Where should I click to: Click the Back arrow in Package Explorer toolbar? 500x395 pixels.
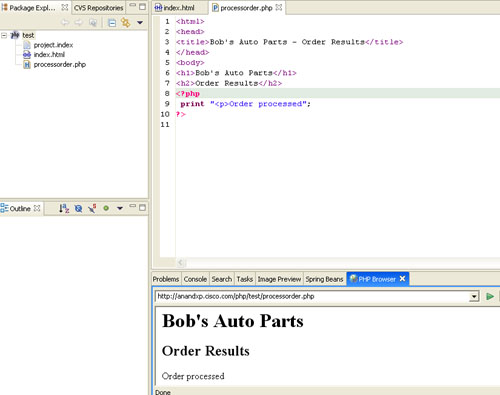tap(65, 23)
